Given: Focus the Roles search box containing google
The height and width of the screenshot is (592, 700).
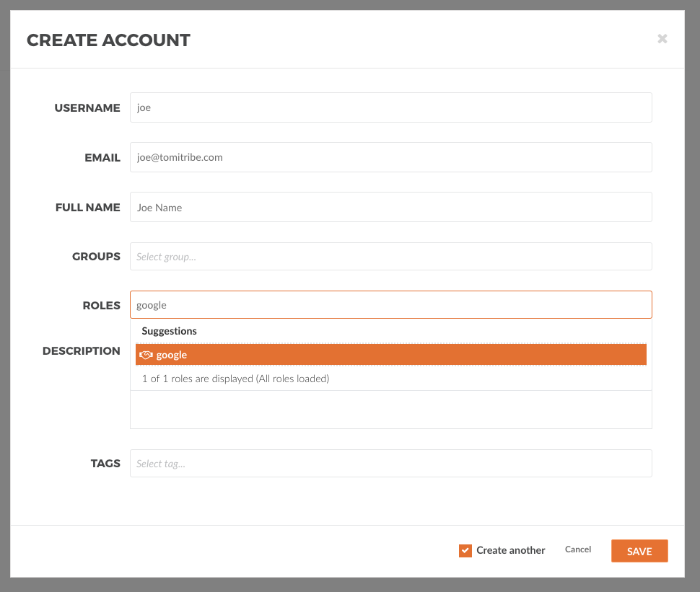Looking at the screenshot, I should [390, 305].
